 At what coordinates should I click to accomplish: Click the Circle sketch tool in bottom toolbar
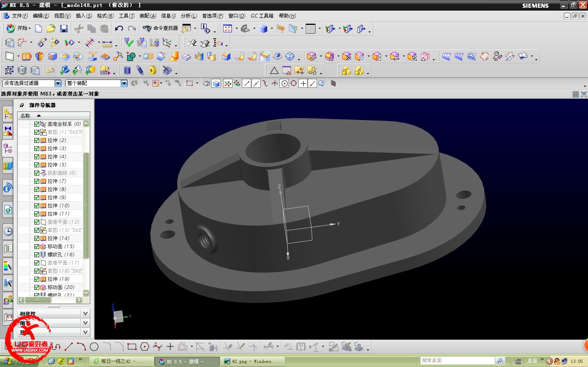click(94, 347)
